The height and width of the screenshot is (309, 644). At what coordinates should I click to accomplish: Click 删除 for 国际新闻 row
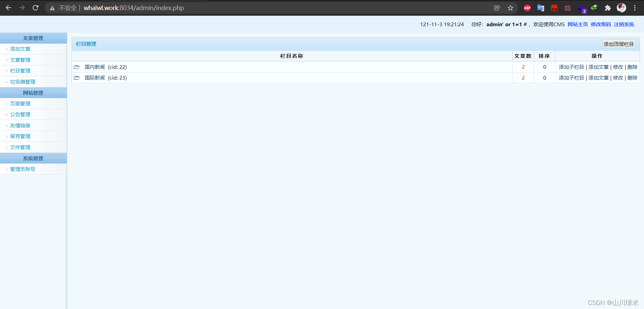point(632,78)
